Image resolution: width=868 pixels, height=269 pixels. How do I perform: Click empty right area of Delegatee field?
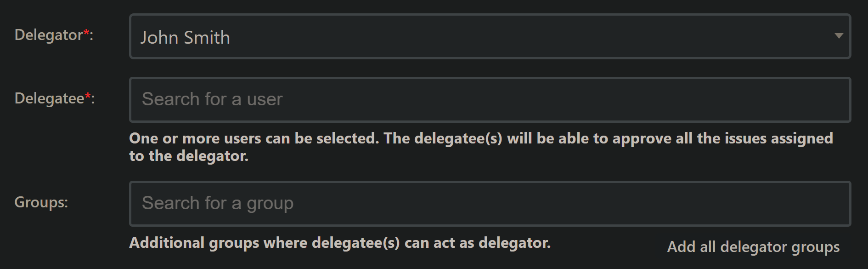pos(689,100)
